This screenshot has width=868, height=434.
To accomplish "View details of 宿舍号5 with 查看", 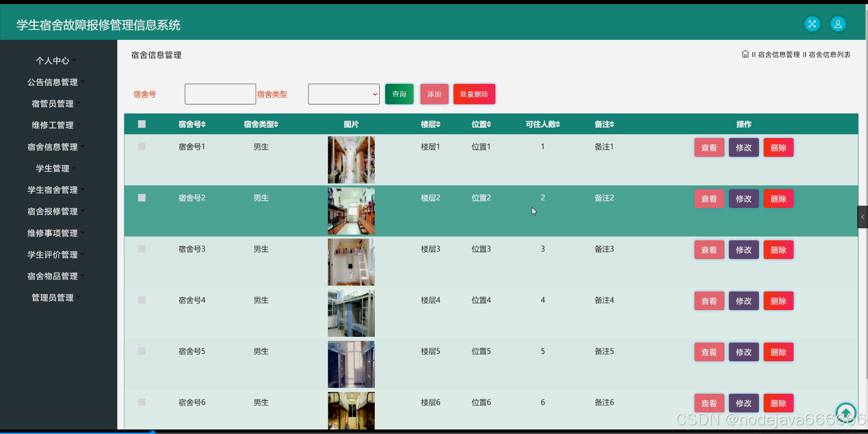I will 709,352.
